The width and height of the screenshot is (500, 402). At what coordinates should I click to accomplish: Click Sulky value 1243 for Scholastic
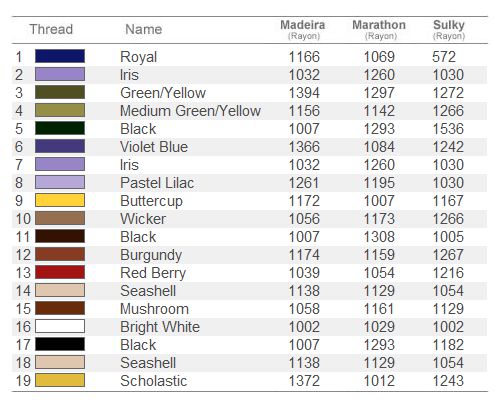pyautogui.click(x=448, y=381)
